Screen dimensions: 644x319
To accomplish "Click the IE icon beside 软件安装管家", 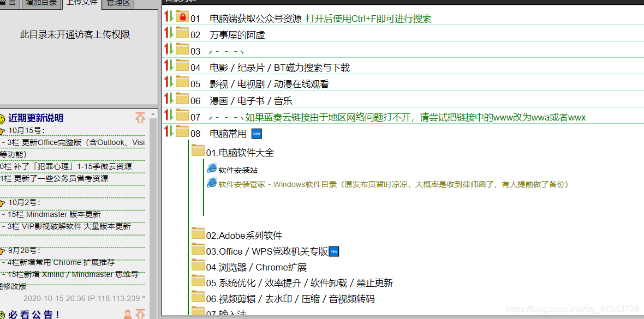I will pos(212,183).
